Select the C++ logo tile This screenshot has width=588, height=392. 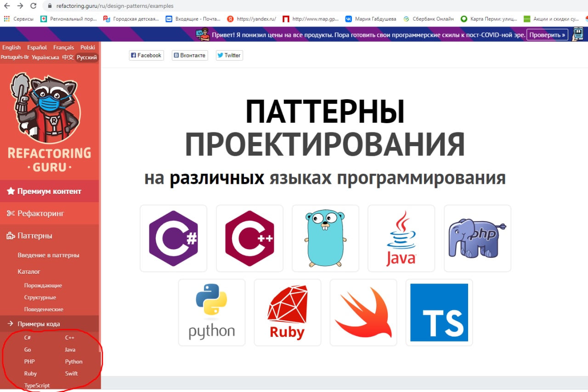249,238
